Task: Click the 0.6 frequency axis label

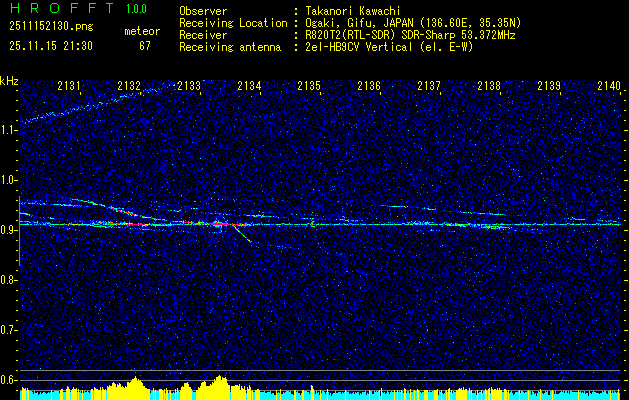Action: point(8,380)
